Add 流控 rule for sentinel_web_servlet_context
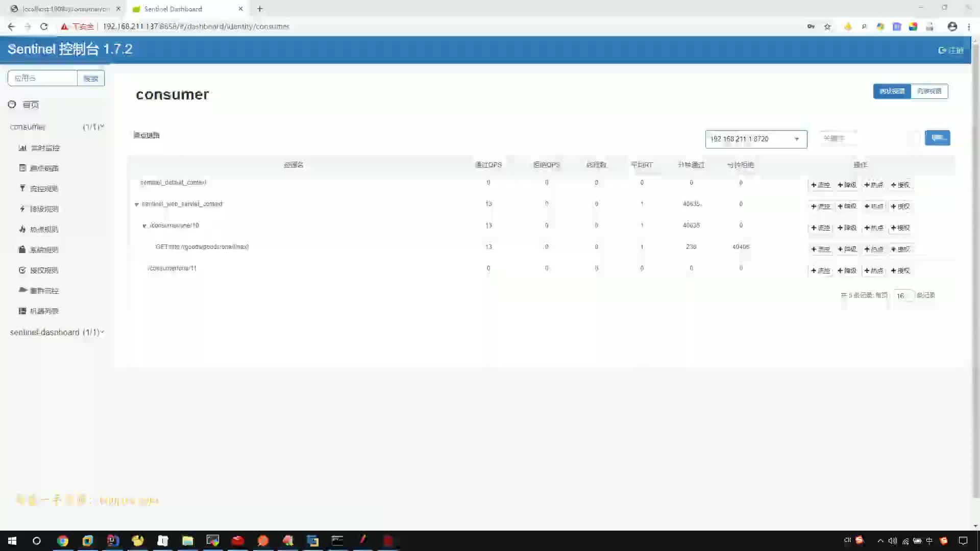The height and width of the screenshot is (551, 980). pos(821,207)
